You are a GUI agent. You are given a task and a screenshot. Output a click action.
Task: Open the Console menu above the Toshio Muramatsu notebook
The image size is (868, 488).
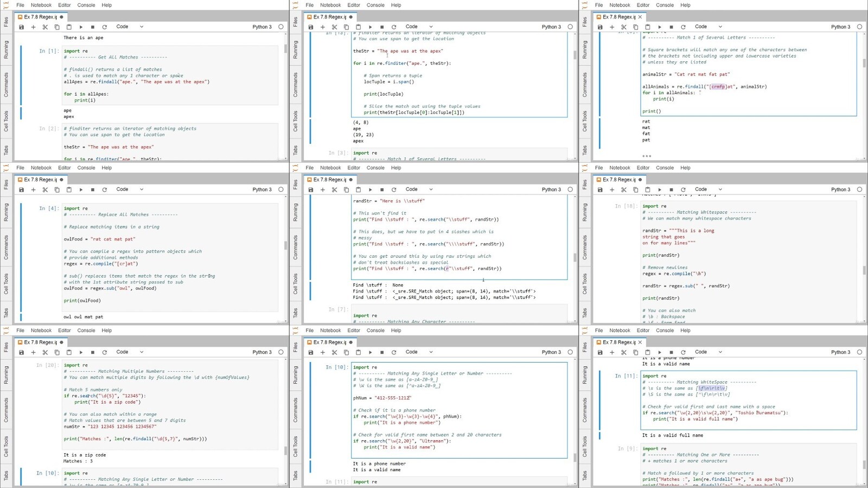665,330
